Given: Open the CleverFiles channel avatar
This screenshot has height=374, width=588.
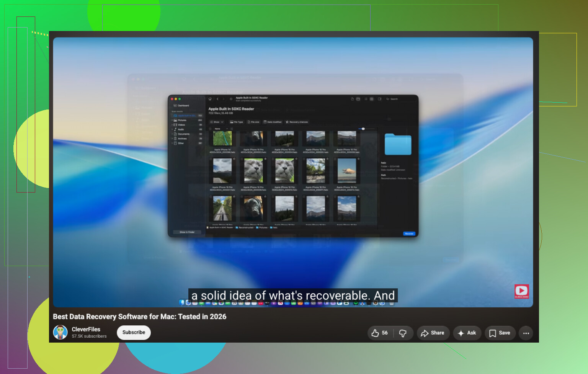Looking at the screenshot, I should coord(60,332).
